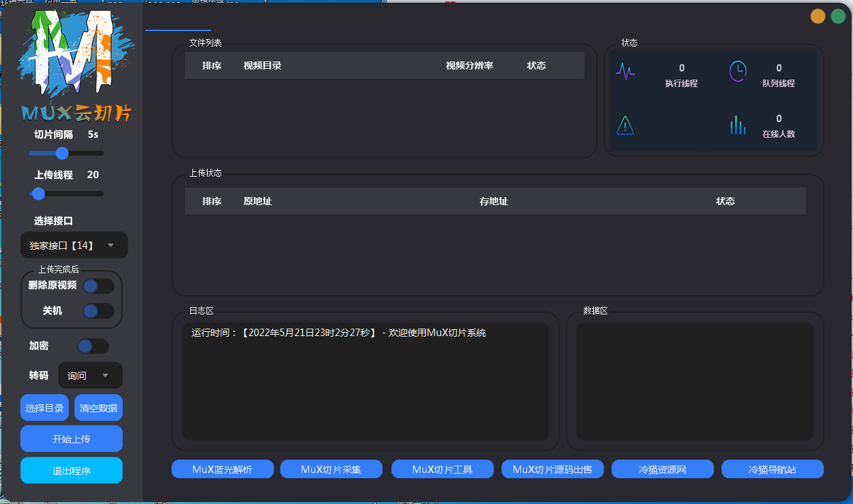Image resolution: width=853 pixels, height=504 pixels.
Task: Toggle the 关机 shutdown switch
Action: pos(99,311)
